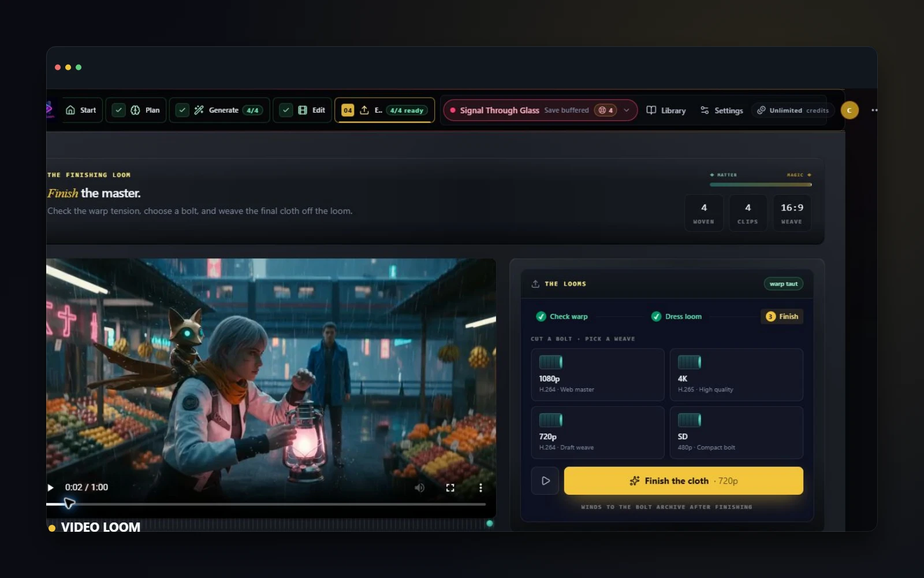The height and width of the screenshot is (578, 924).
Task: Click the green timeline end marker dot
Action: tap(490, 524)
